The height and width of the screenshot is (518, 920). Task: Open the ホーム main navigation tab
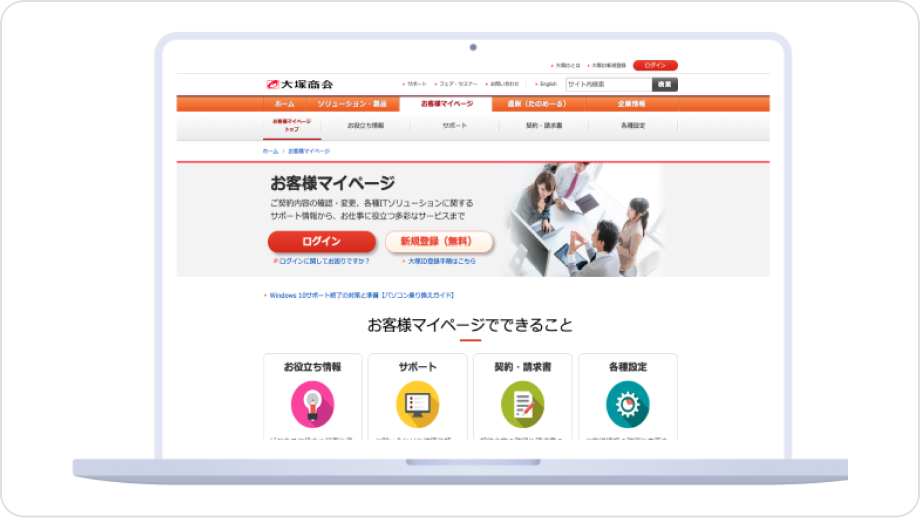point(285,104)
